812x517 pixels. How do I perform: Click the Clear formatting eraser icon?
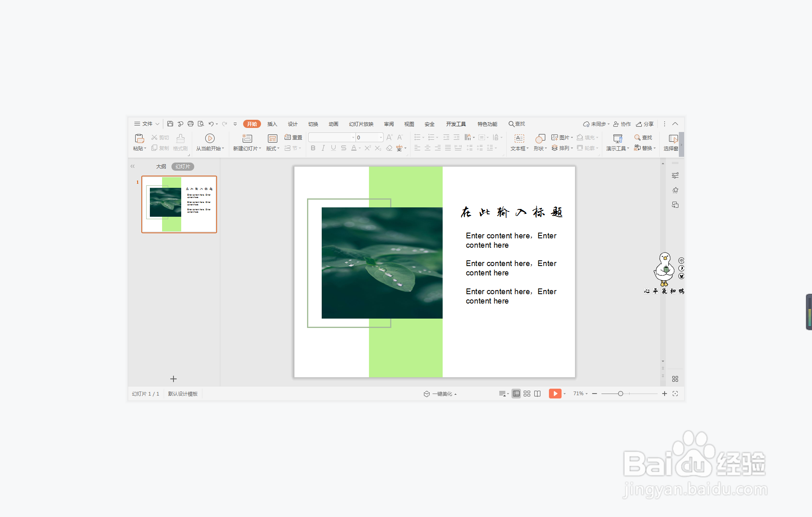coord(389,148)
